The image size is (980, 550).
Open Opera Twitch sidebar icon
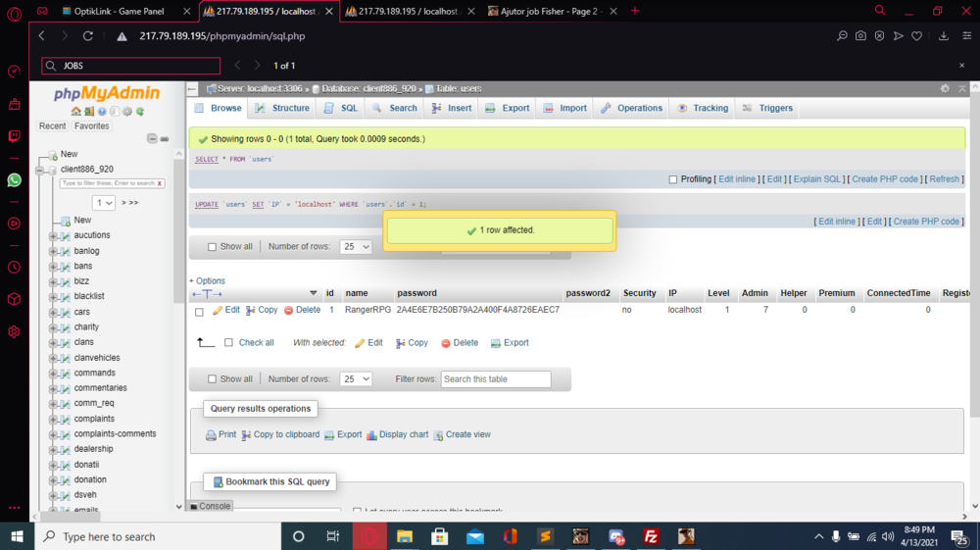coord(14,136)
